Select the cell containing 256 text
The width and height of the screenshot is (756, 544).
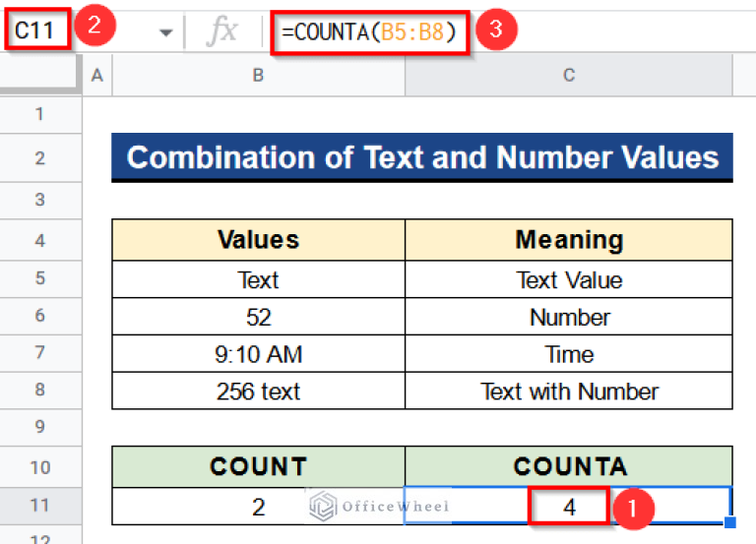pyautogui.click(x=258, y=392)
